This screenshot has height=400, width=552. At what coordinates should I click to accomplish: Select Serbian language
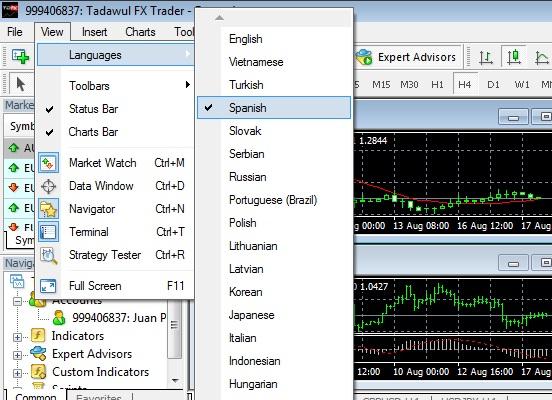click(x=274, y=154)
